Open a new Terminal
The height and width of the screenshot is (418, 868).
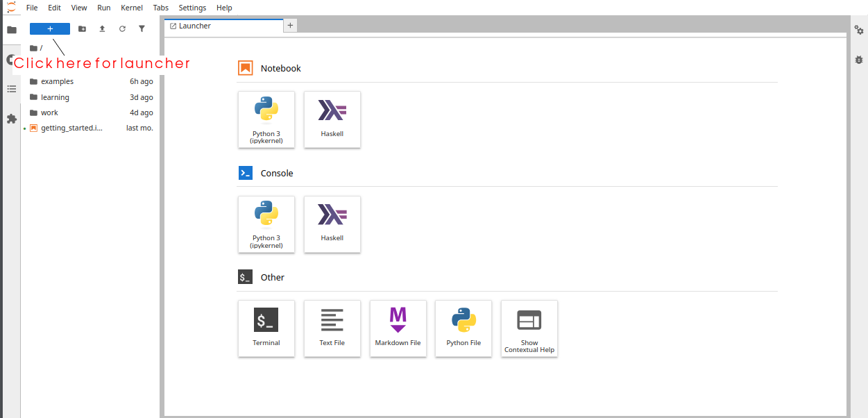coord(266,328)
